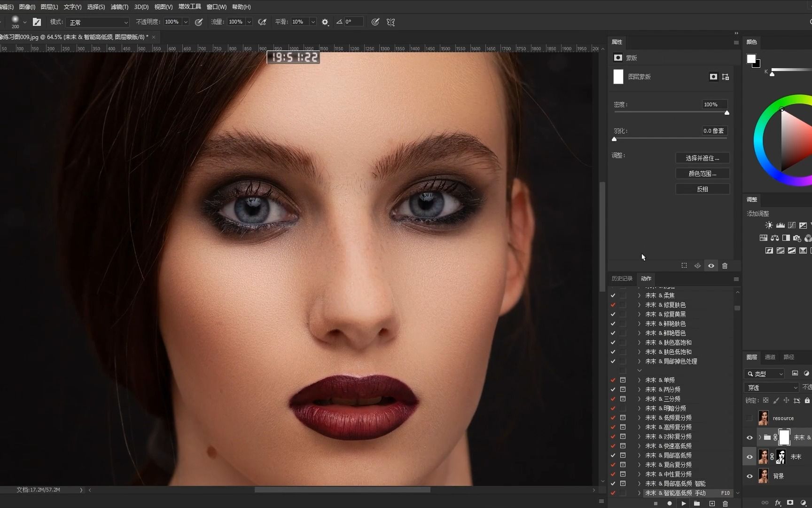
Task: Open layer filter 类型 dropdown
Action: click(x=765, y=374)
